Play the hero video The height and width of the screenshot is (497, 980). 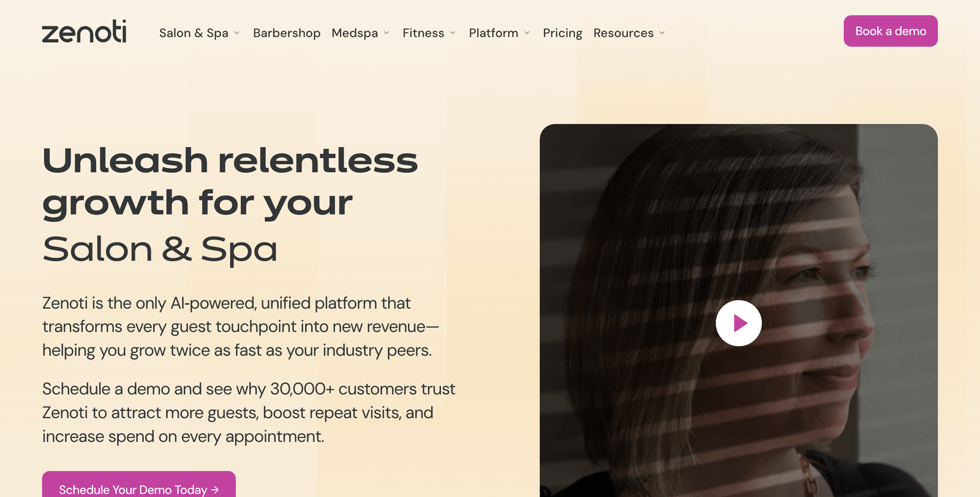(x=739, y=323)
